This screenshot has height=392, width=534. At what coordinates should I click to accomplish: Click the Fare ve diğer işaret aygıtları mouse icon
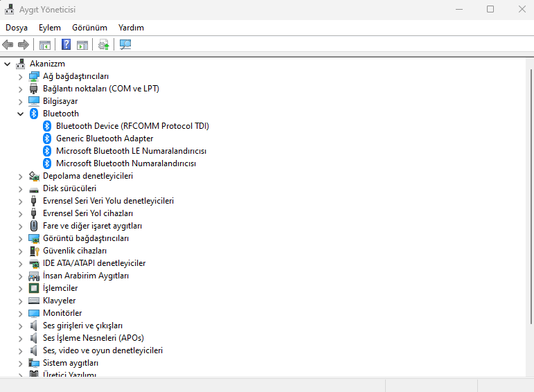pyautogui.click(x=34, y=226)
